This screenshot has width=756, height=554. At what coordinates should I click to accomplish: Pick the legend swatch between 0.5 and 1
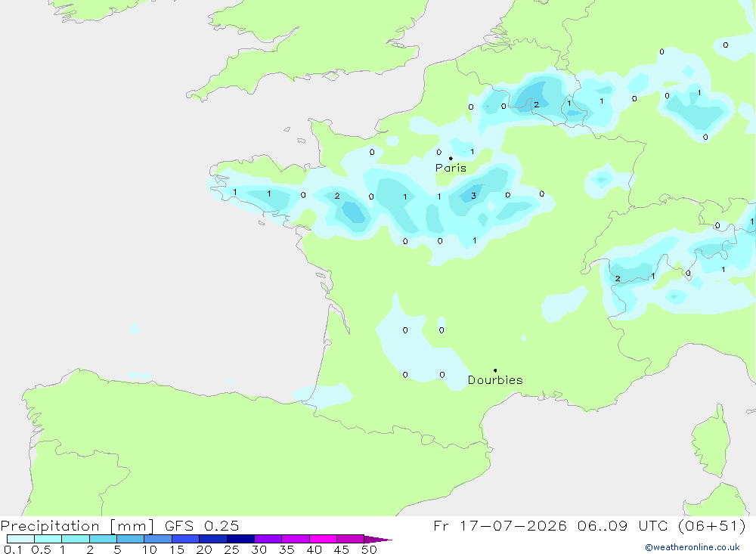48,539
